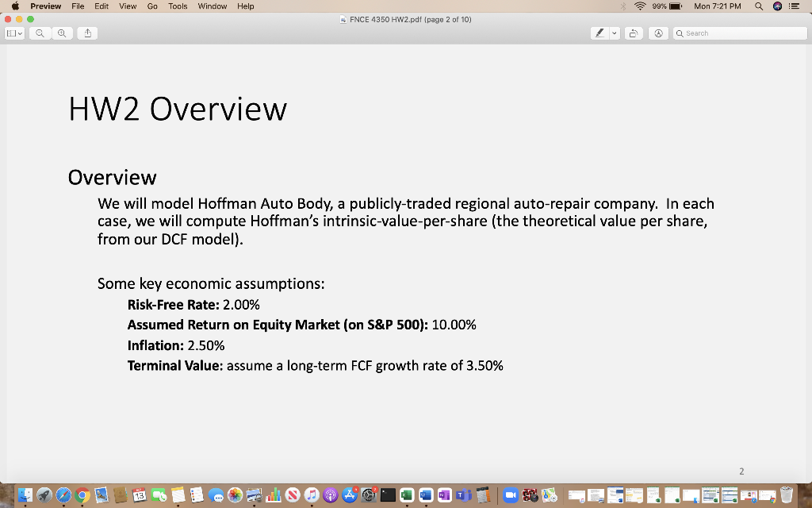Click the FNCE 4350 HW2.pdf title
Viewport: 812px width, 508px height.
(406, 19)
